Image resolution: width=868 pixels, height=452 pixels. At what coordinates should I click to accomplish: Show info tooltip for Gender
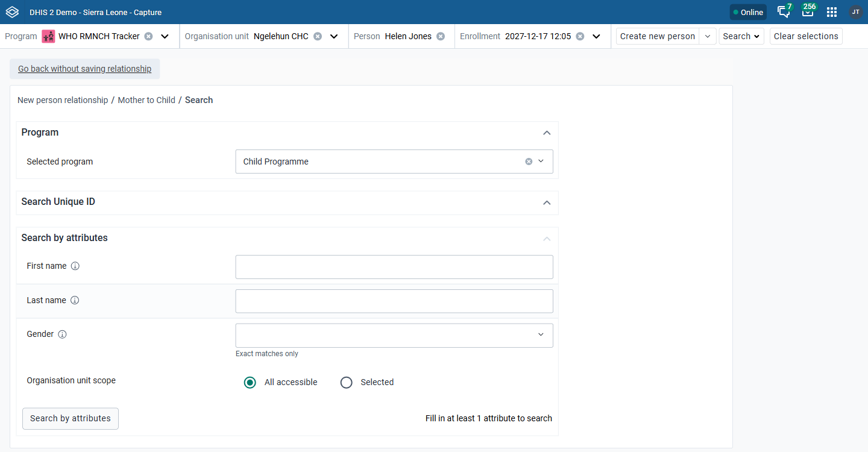(62, 334)
